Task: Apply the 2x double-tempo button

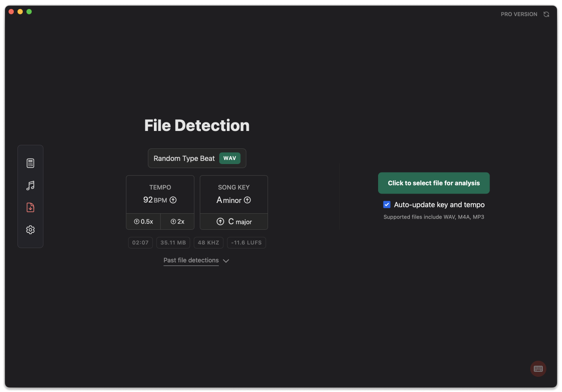Action: [x=177, y=222]
